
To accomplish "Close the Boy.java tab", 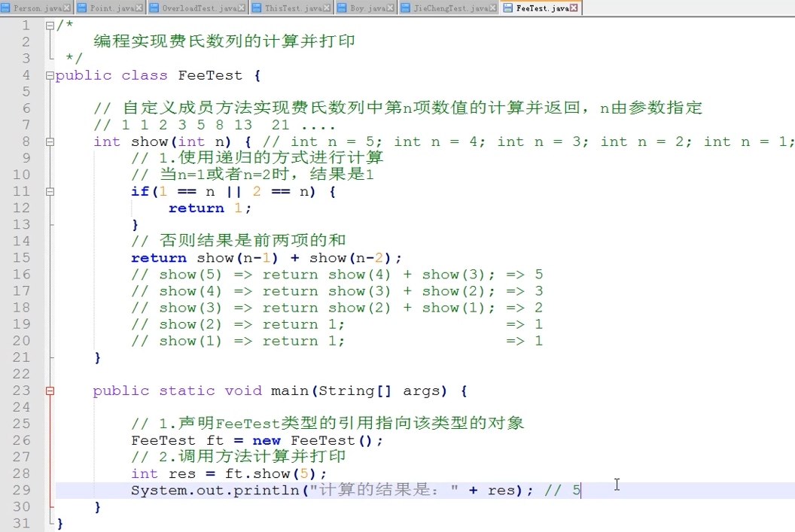I will pos(391,8).
